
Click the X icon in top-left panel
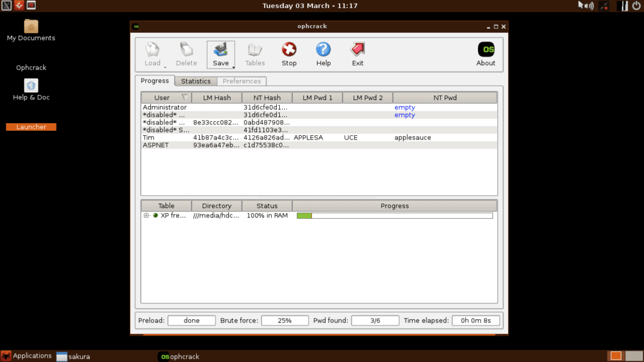click(x=6, y=5)
